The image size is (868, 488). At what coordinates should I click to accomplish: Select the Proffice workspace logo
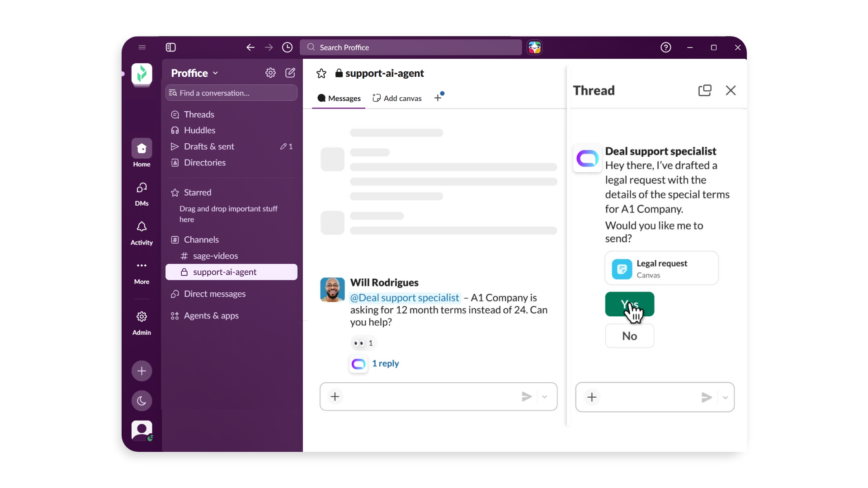pyautogui.click(x=142, y=74)
